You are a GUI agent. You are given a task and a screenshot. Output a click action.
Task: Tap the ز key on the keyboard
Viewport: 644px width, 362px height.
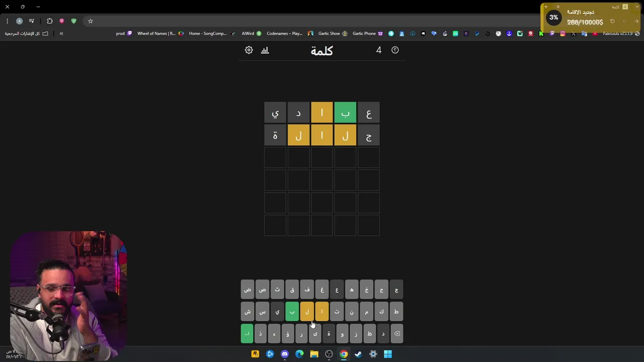[x=356, y=334]
